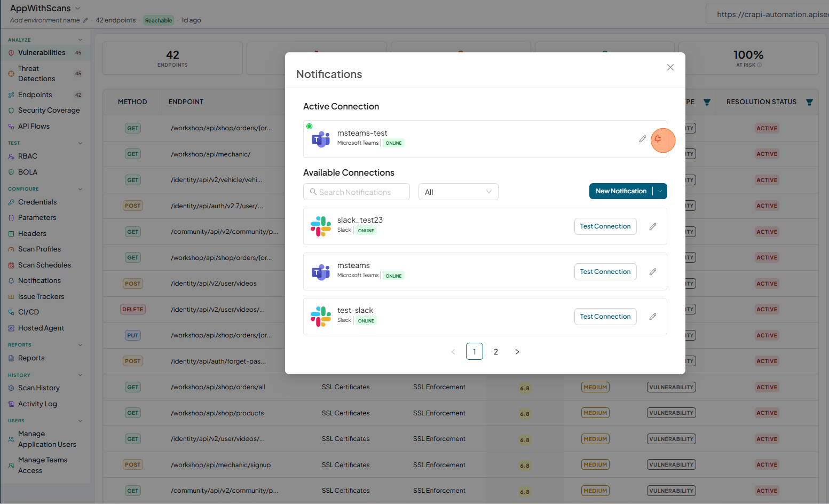Edit the msteams available connection
The width and height of the screenshot is (829, 504).
click(653, 272)
